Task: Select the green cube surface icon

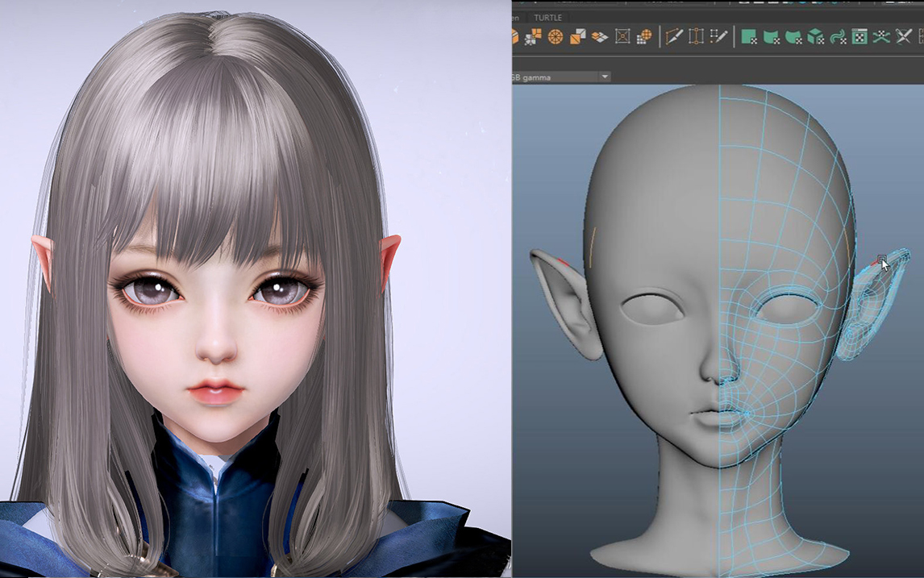Action: click(x=815, y=36)
